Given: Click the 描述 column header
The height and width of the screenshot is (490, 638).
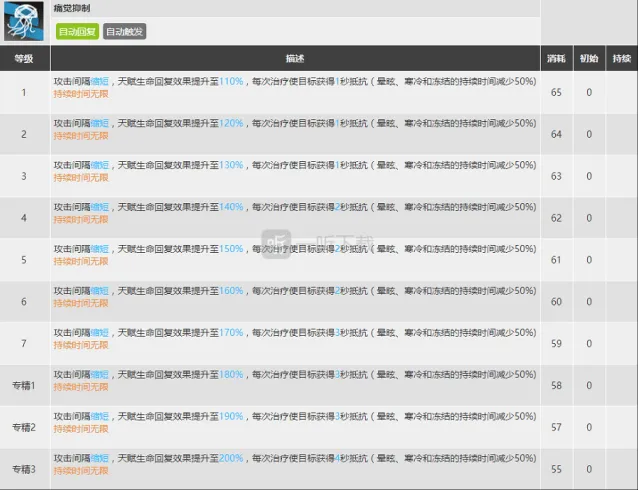Looking at the screenshot, I should tap(294, 59).
